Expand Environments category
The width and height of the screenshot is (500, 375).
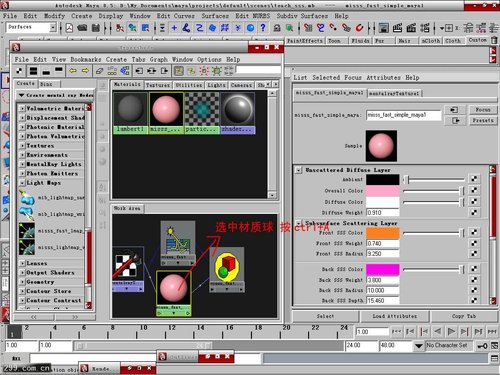[23, 155]
